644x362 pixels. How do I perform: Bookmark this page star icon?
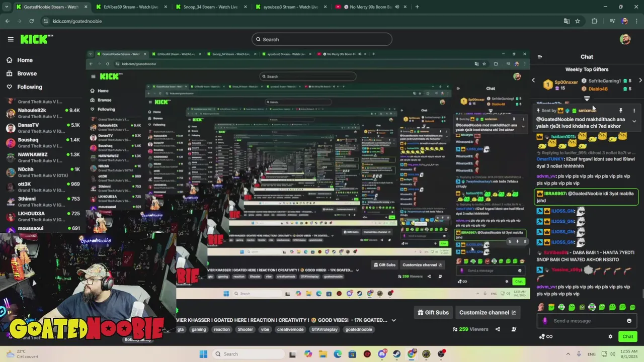(578, 21)
